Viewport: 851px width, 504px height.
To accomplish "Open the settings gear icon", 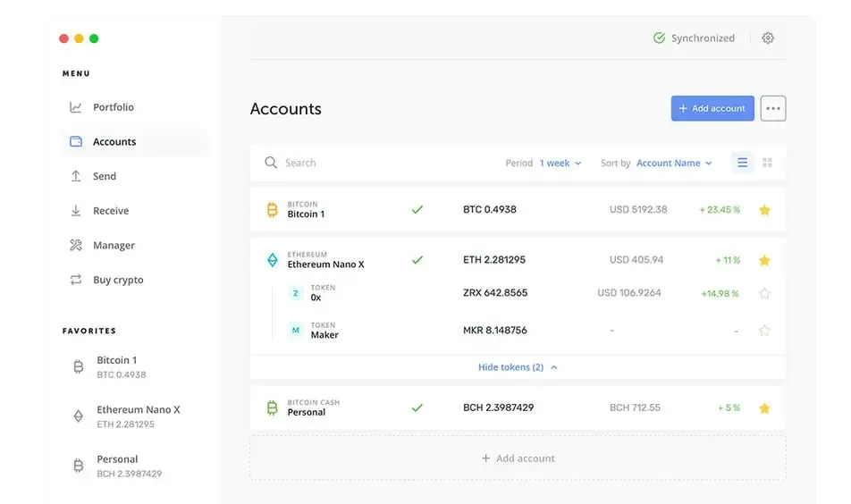I will [767, 38].
